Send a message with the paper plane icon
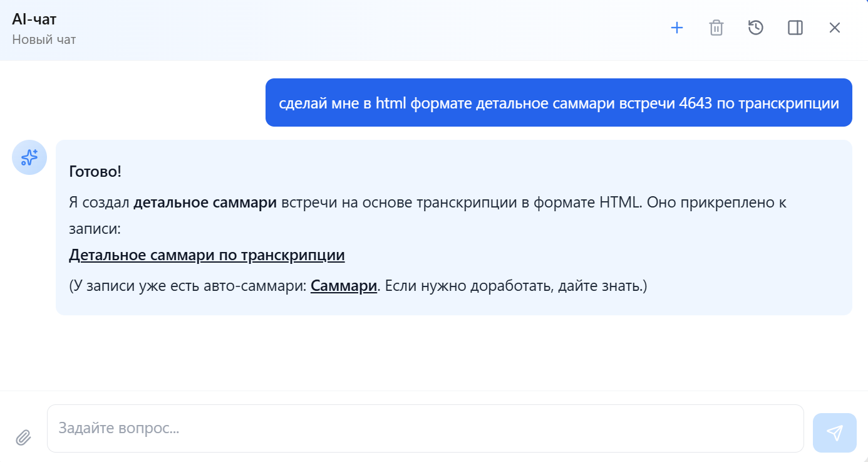The width and height of the screenshot is (868, 462). [834, 433]
